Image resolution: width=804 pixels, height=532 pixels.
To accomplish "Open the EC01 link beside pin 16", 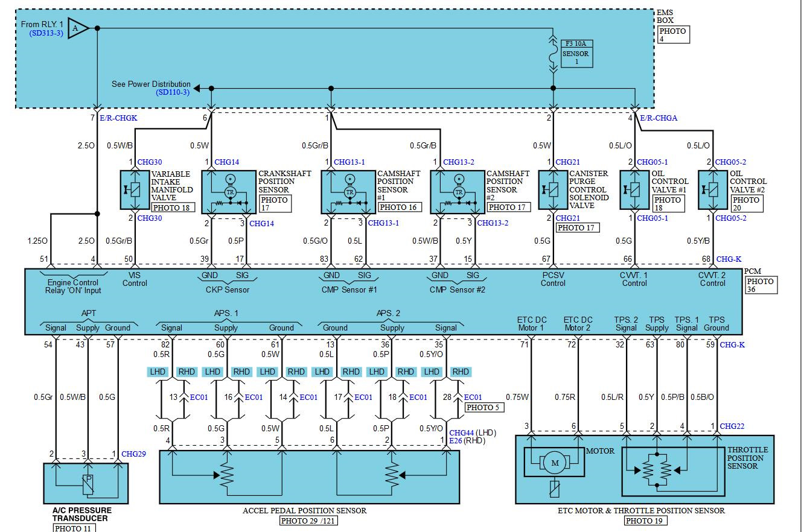I will pyautogui.click(x=254, y=397).
